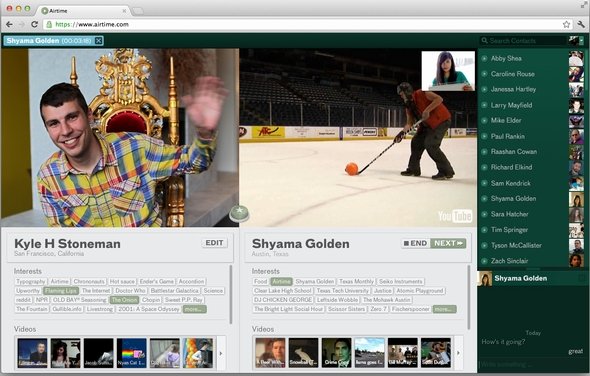Viewport: 590px width, 376px height.
Task: Open the Nyan Cat video thumbnail
Action: (131, 353)
